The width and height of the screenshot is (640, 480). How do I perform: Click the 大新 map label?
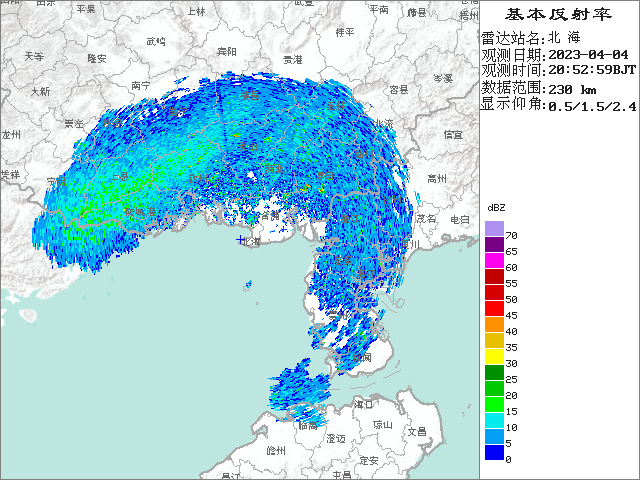[40, 91]
